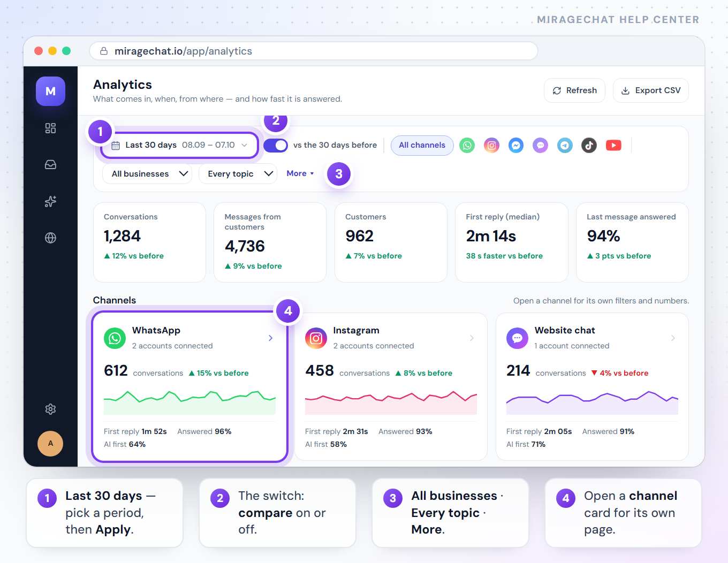Open the inbox icon in sidebar
This screenshot has height=563, width=728.
pos(50,165)
